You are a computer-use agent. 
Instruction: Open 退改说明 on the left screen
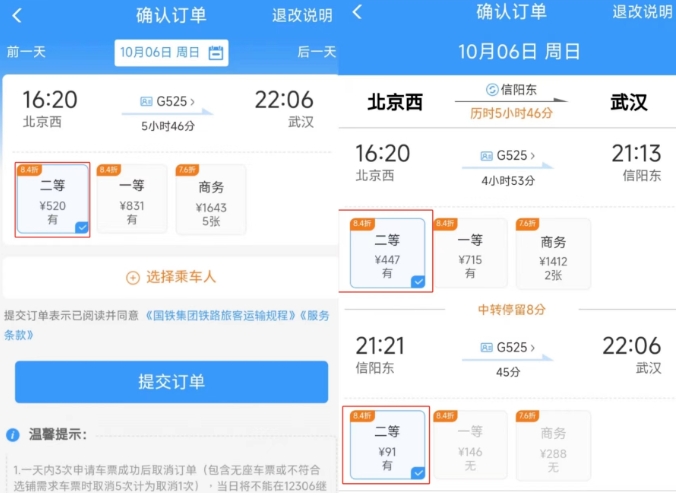point(302,16)
